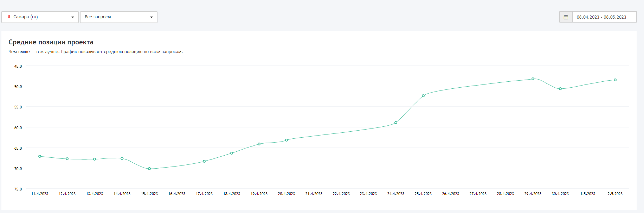Click the caret arrow on Все запросы

pos(152,17)
